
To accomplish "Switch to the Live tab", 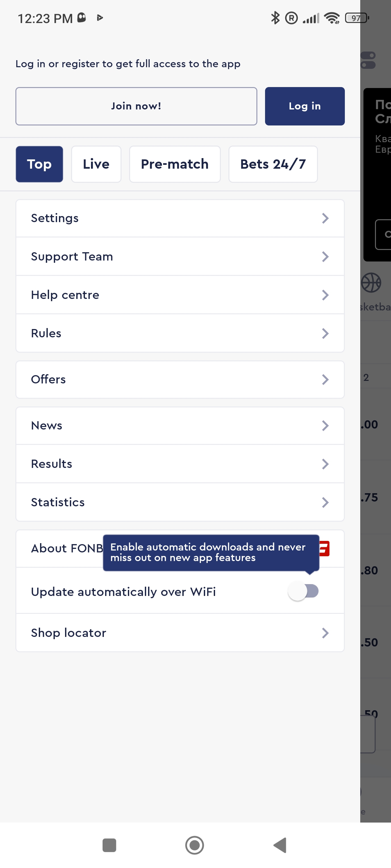I will point(96,165).
